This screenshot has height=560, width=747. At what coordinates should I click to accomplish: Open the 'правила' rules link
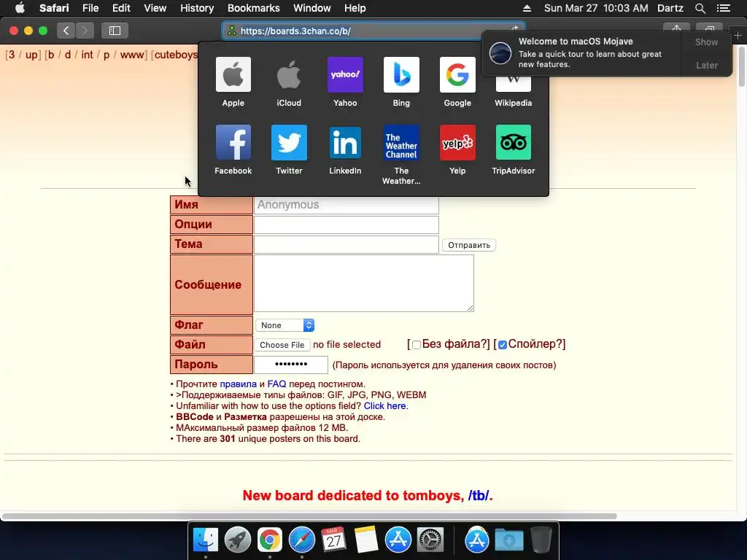pyautogui.click(x=239, y=384)
